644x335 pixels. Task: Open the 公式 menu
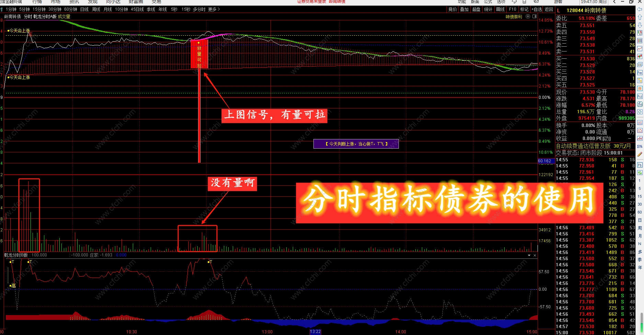click(x=488, y=2)
